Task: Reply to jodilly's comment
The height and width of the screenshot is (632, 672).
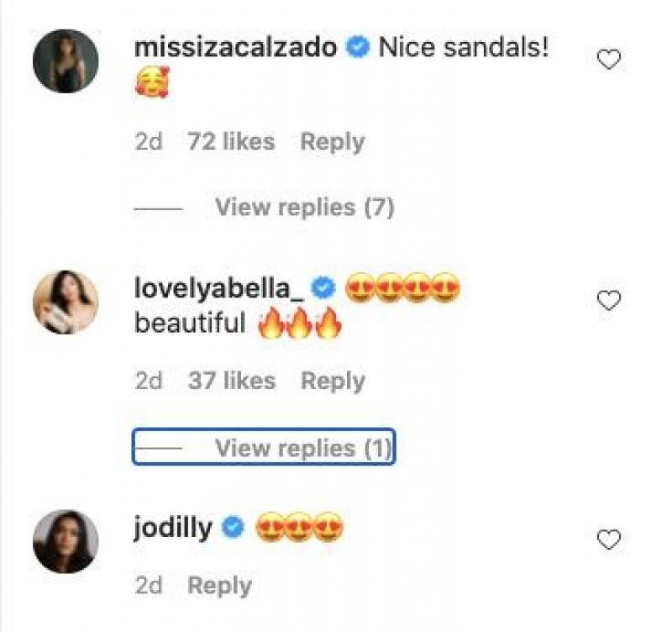Action: 219,586
